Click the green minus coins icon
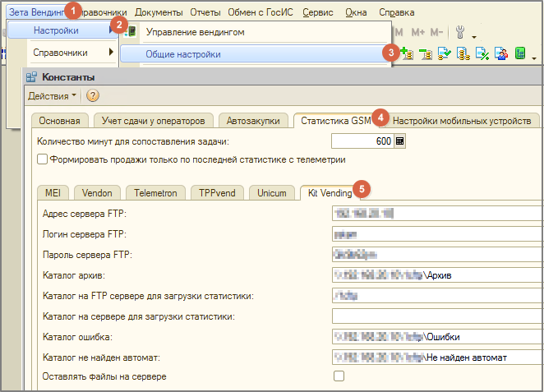544x392 pixels. tap(426, 53)
